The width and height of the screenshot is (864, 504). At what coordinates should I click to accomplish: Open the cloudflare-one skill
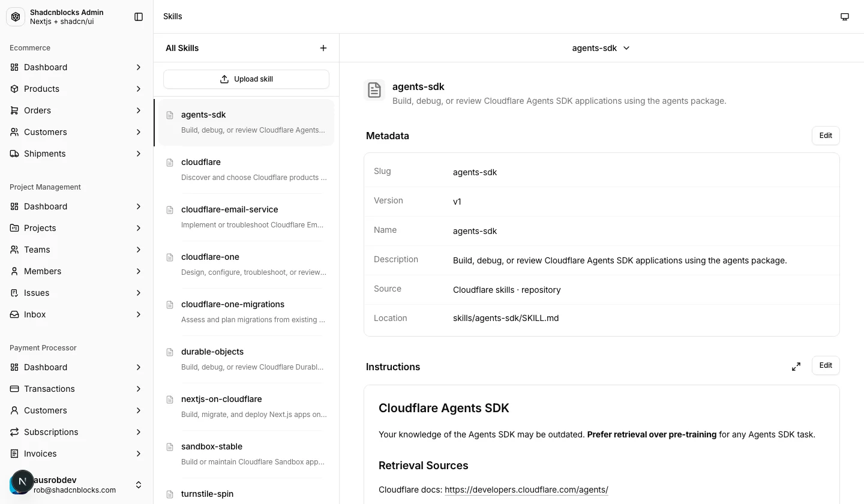[x=246, y=265]
